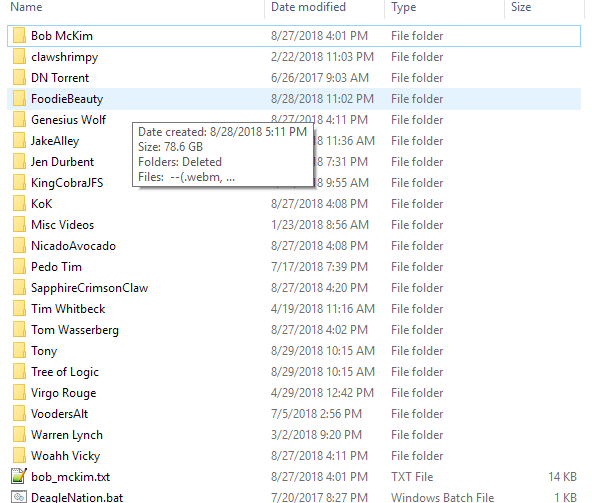Click the FoodieBeauty folder icon
The width and height of the screenshot is (592, 503).
click(19, 99)
